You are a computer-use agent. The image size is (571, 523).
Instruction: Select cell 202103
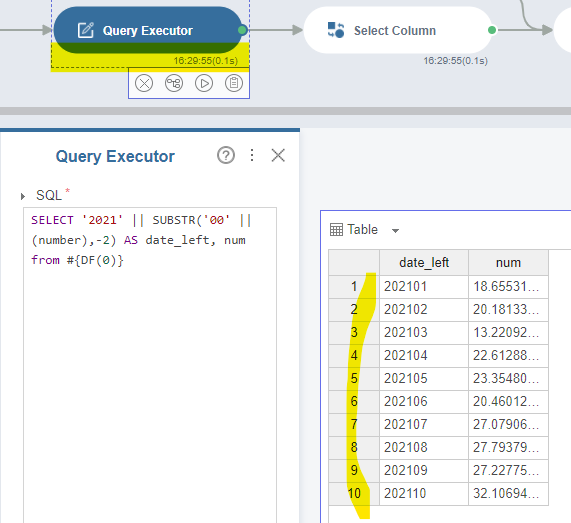pos(424,333)
